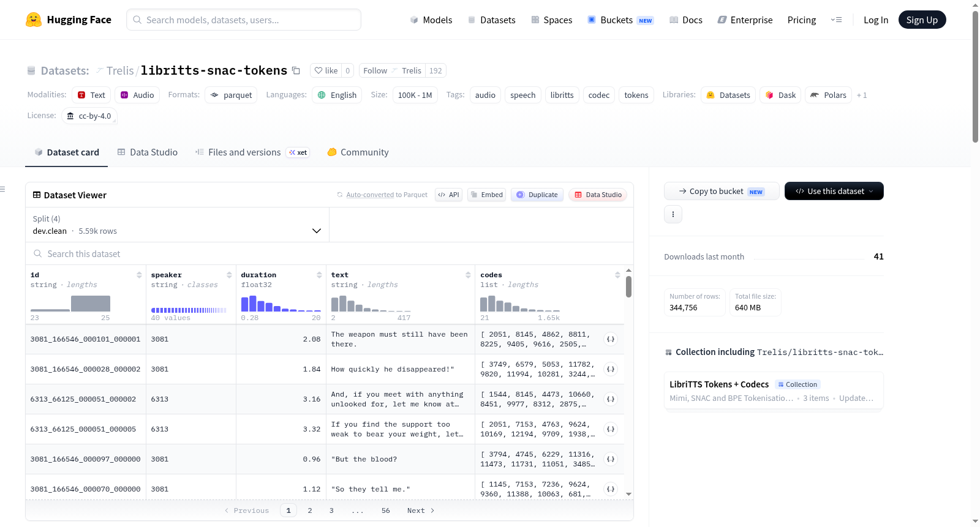Image resolution: width=980 pixels, height=527 pixels.
Task: Expand the Split dev.clean dropdown
Action: [177, 225]
